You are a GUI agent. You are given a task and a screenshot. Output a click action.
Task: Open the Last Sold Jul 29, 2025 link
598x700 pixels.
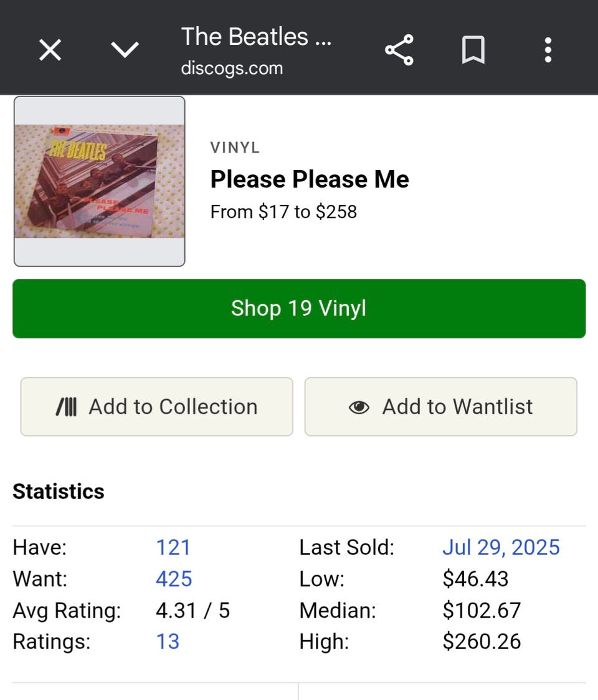pos(501,547)
